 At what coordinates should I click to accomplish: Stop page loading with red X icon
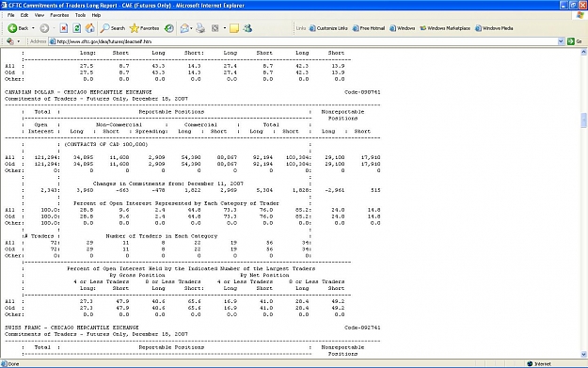(64, 28)
